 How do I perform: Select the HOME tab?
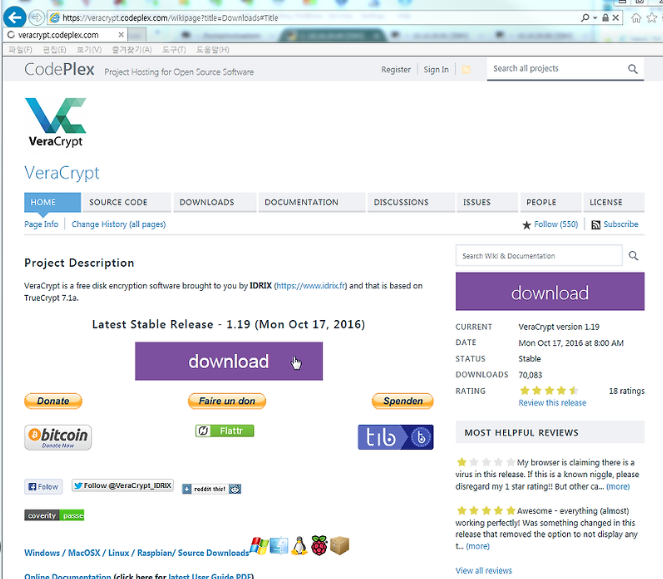52,202
